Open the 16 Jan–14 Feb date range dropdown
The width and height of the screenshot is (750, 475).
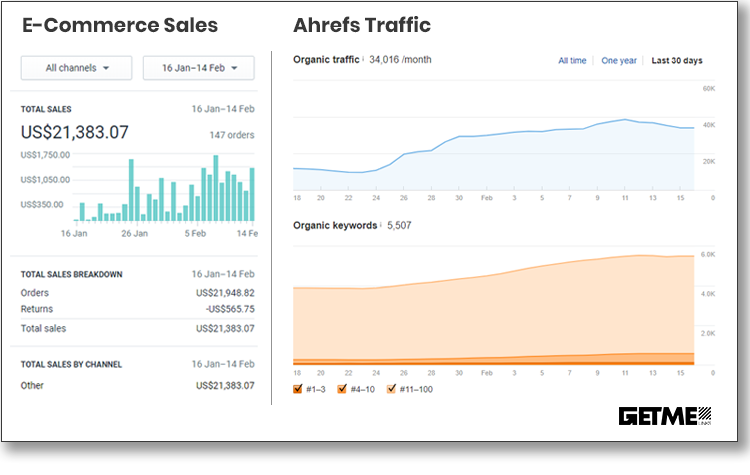pyautogui.click(x=199, y=68)
